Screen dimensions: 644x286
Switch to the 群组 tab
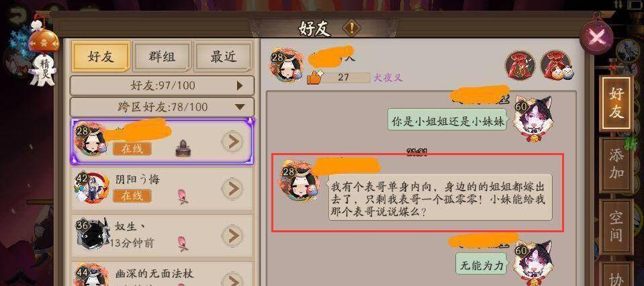[x=163, y=56]
